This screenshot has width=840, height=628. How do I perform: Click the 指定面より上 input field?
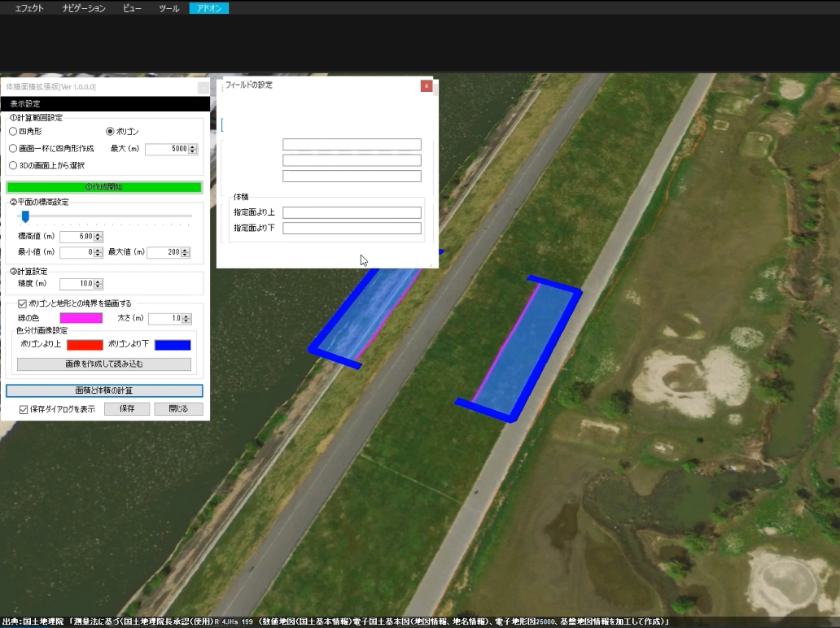pyautogui.click(x=352, y=212)
